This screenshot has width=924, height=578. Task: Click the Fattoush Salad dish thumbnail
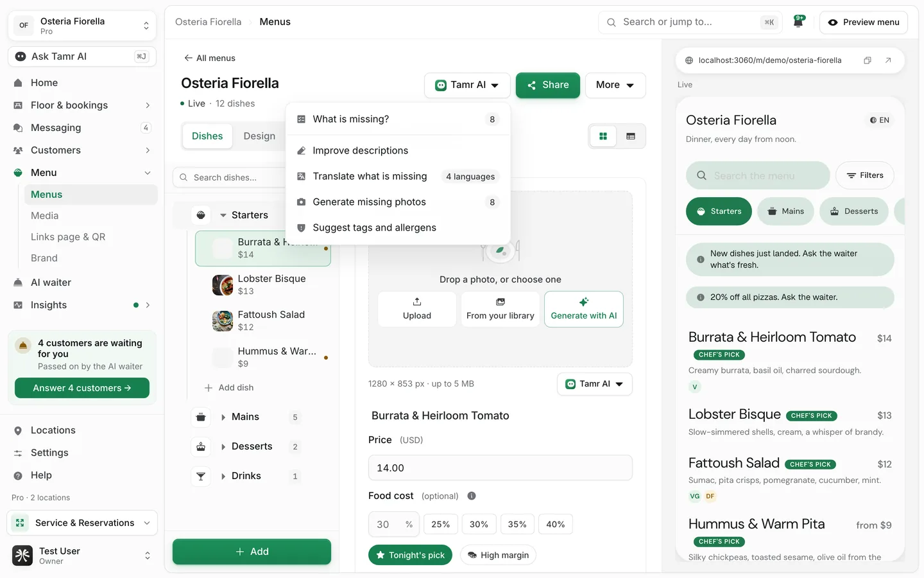(223, 320)
